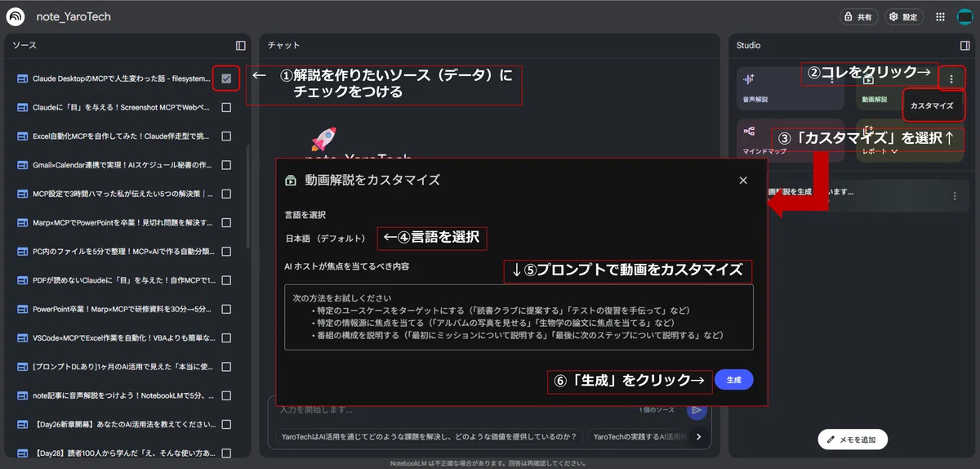Check the Marp×MCPでPowerPointを卒業 source
Image resolution: width=980 pixels, height=469 pixels.
(x=226, y=223)
